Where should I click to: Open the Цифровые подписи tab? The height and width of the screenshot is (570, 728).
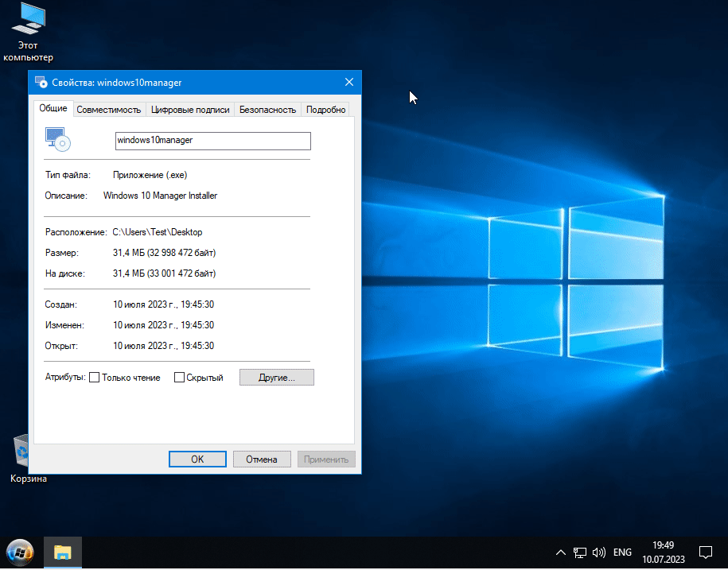(190, 110)
